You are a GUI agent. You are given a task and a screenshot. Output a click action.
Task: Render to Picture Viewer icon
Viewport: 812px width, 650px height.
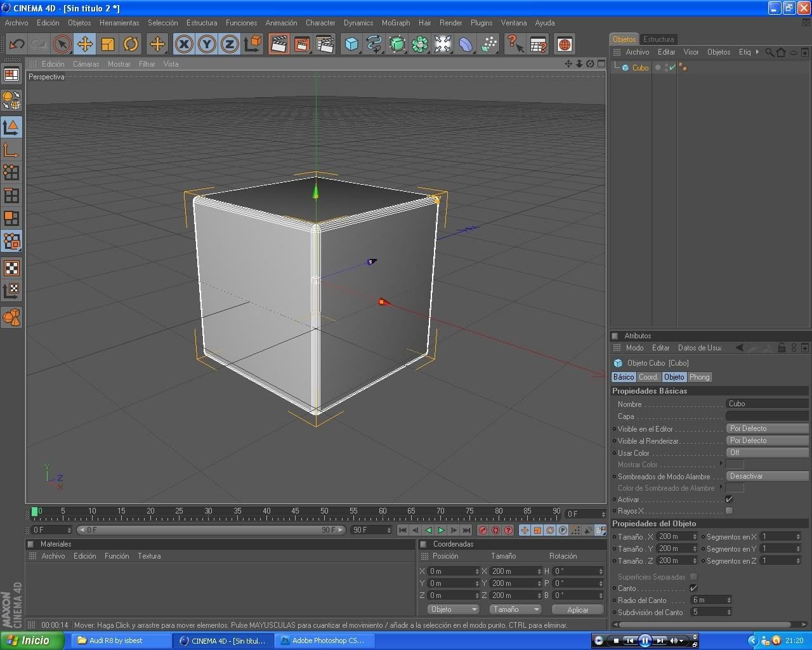302,44
